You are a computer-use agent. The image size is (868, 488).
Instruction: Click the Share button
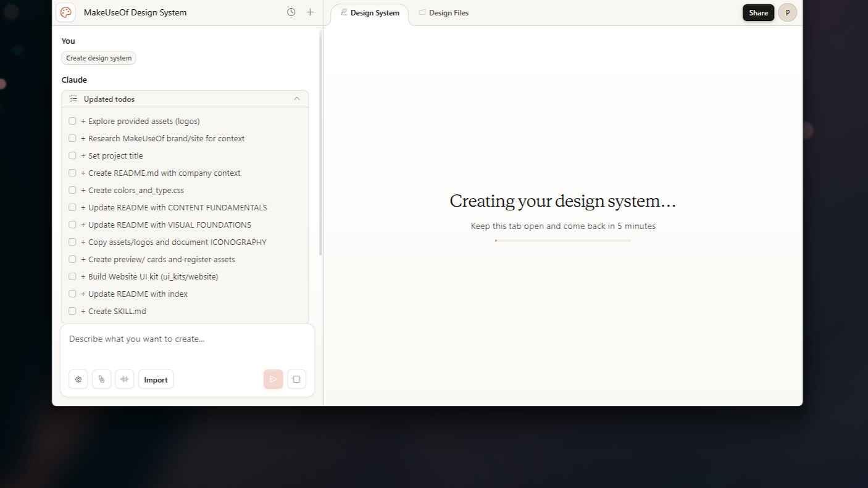pyautogui.click(x=758, y=12)
